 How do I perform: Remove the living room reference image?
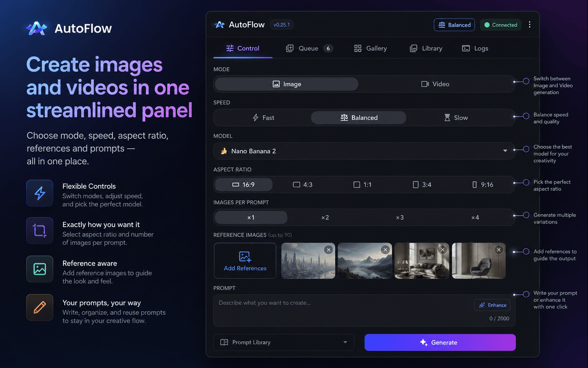[442, 249]
